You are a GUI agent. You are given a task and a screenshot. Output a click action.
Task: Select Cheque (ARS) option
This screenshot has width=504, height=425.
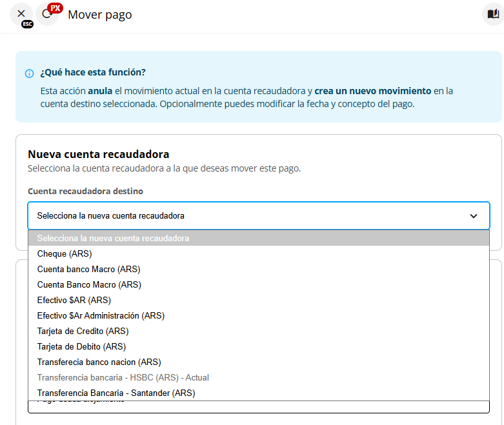(x=258, y=254)
